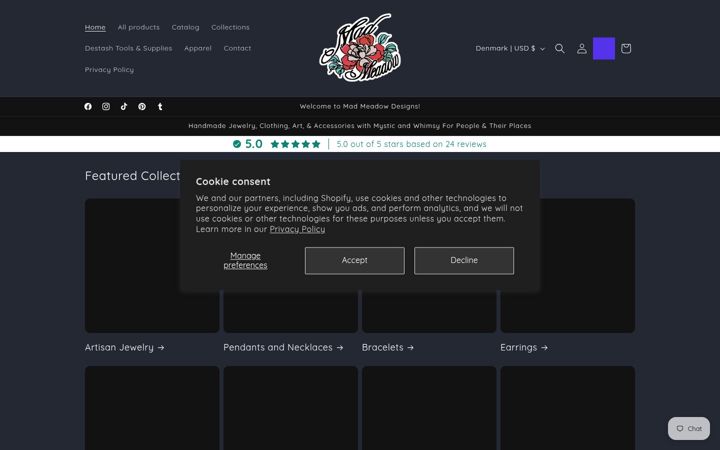720x450 pixels.
Task: Click the reviews summary text
Action: (411, 144)
